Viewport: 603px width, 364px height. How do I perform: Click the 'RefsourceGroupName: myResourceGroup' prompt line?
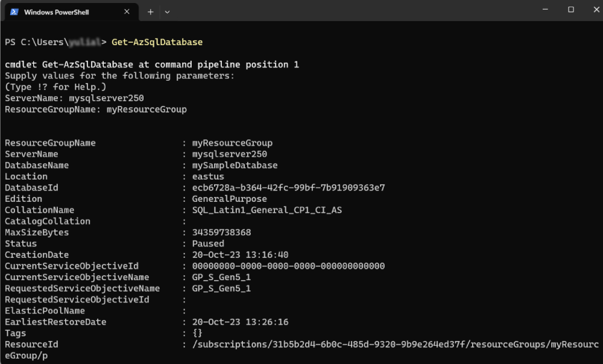coord(96,109)
